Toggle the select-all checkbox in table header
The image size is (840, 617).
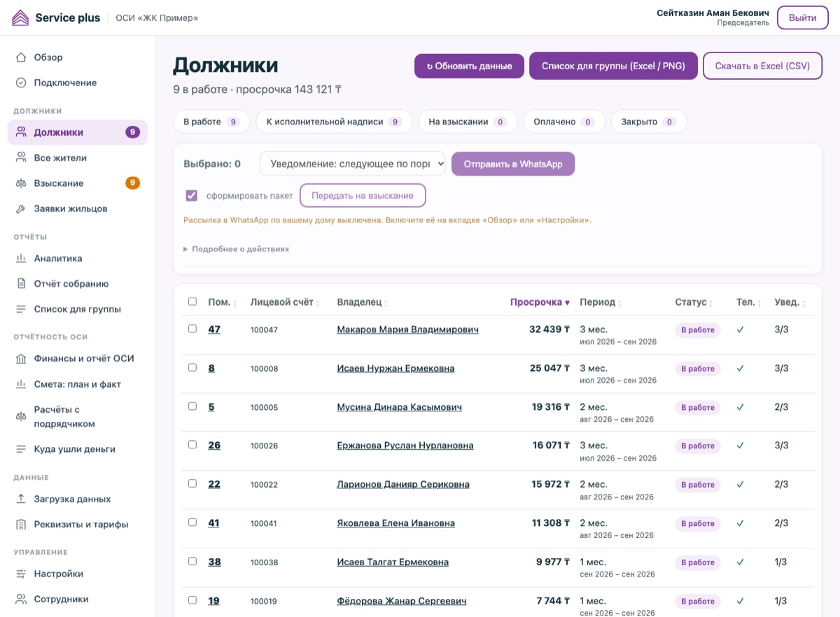click(x=192, y=302)
